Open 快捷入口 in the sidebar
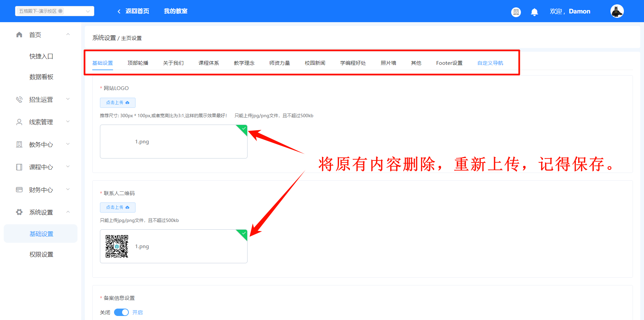The height and width of the screenshot is (320, 644). (41, 56)
